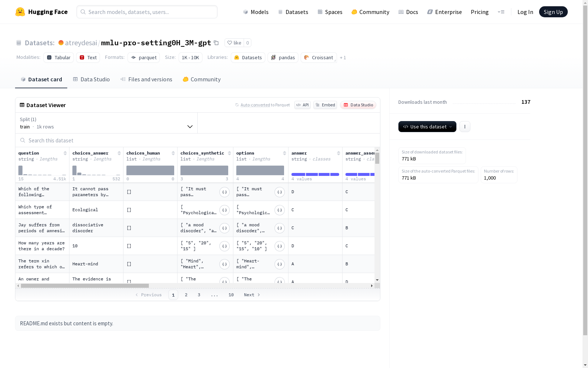Viewport: 588px width, 368px height.
Task: Sort by the question column
Action: pyautogui.click(x=65, y=153)
